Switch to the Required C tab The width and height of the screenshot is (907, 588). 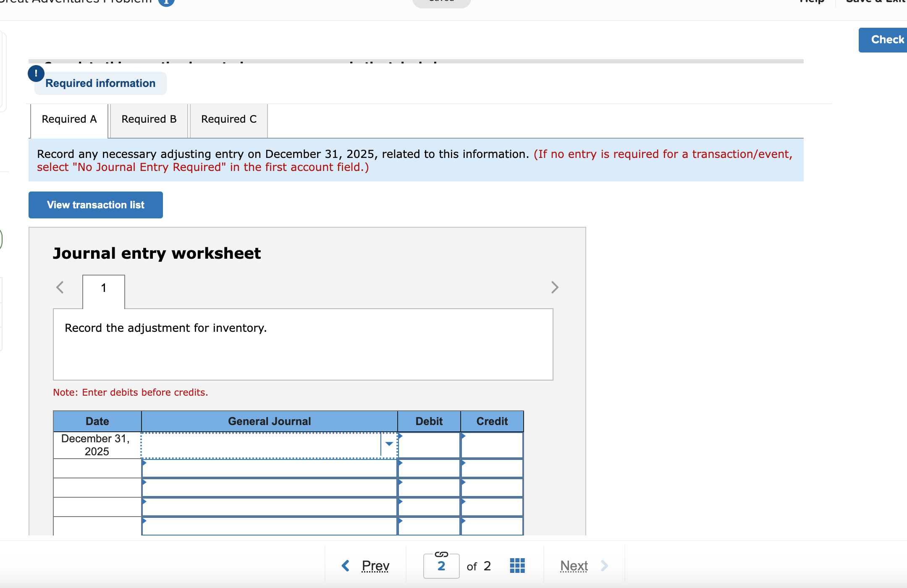(x=228, y=119)
